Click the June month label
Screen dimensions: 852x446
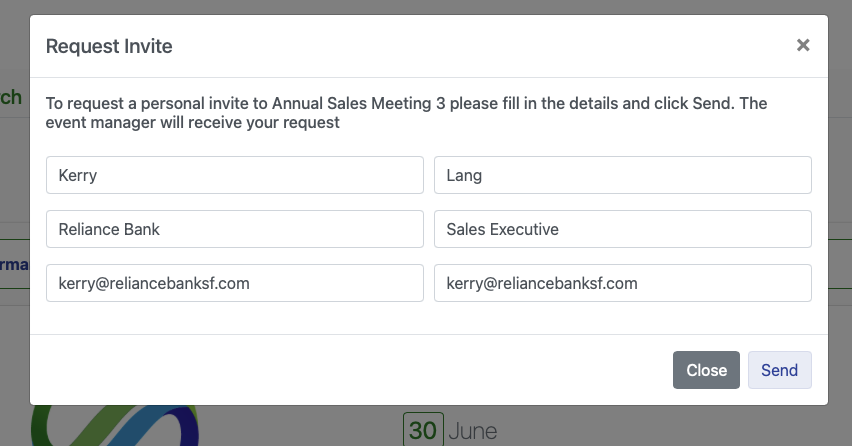(x=473, y=431)
